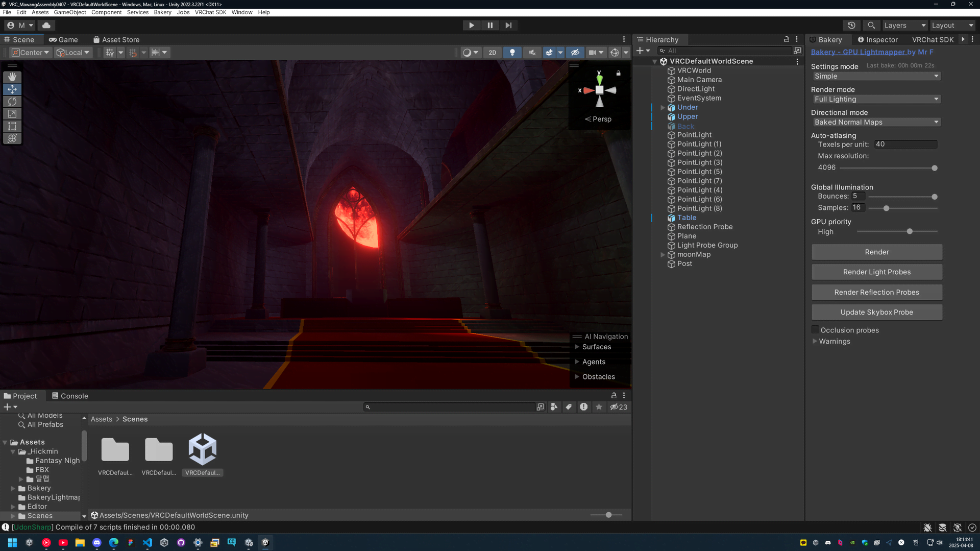Screen dimensions: 980x551
Task: Select the Hand view tool
Action: (x=12, y=77)
